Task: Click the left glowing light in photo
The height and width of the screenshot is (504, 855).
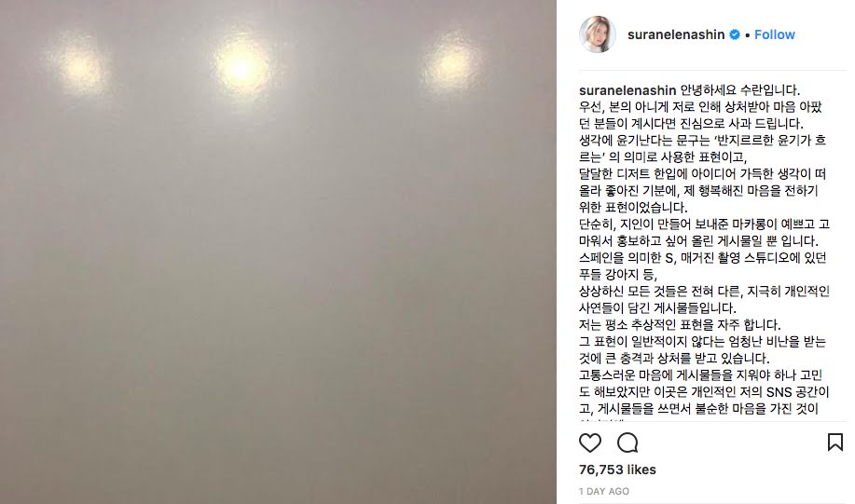Action: pyautogui.click(x=78, y=68)
